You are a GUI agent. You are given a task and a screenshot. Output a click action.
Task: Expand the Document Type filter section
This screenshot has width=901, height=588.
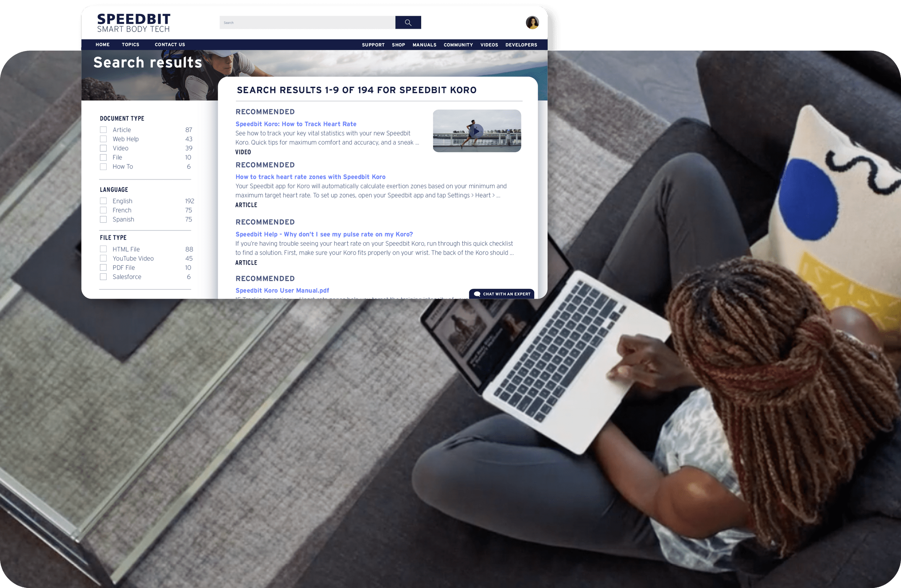point(122,118)
